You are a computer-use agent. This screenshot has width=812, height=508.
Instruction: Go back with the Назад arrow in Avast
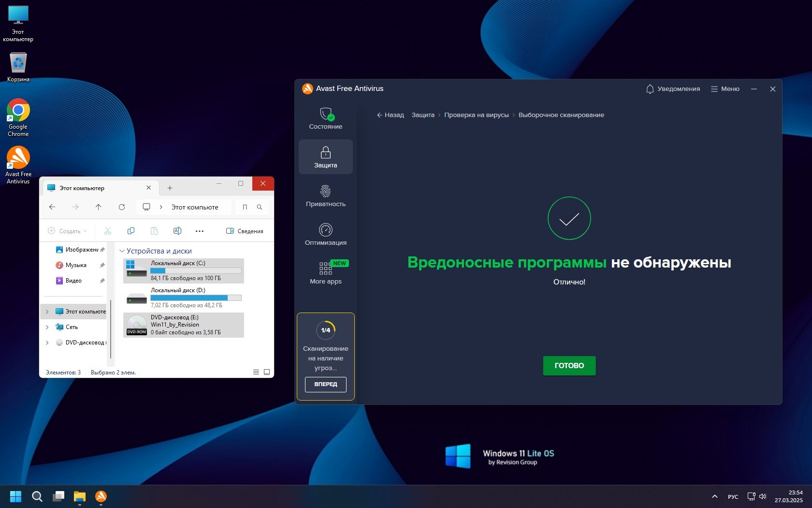[x=391, y=115]
